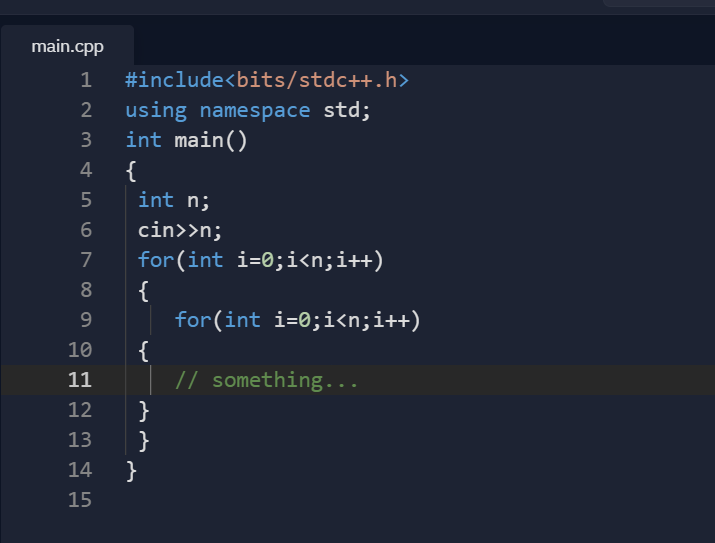Click the '// something...' comment

tap(266, 380)
